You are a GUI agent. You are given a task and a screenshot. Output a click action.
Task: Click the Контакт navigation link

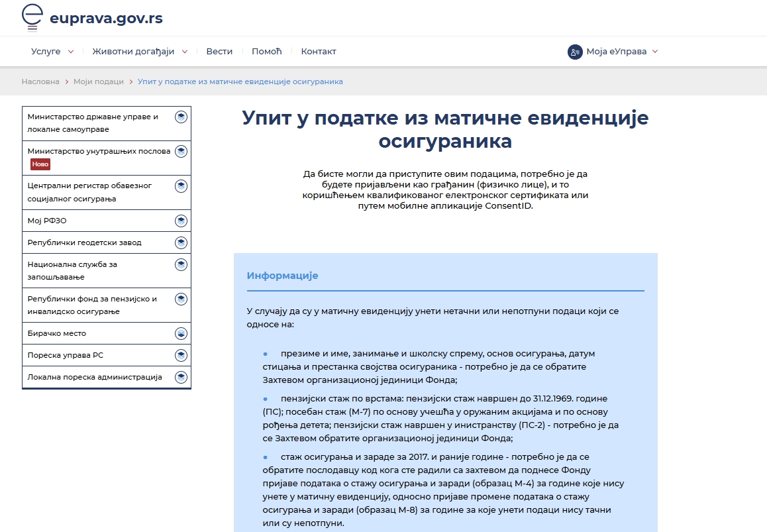click(318, 51)
